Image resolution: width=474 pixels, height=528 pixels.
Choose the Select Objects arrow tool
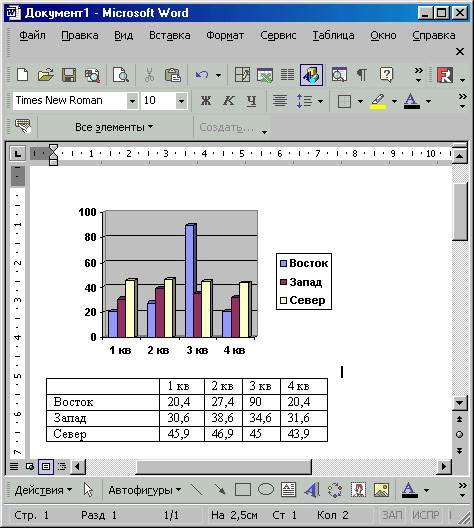88,490
